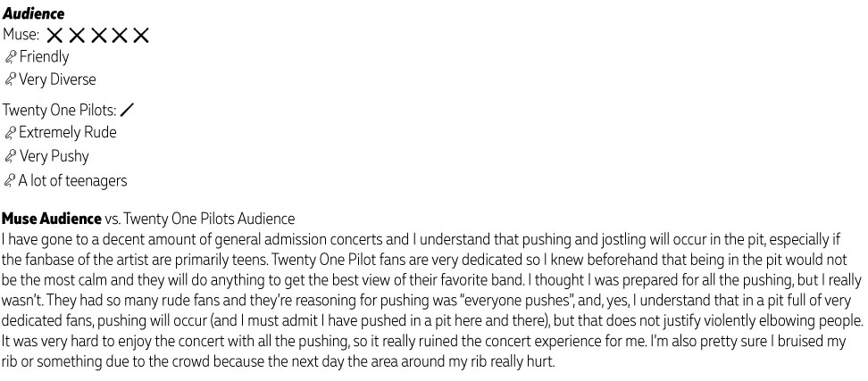Click the microphone icon beside A lot of teenagers

click(x=10, y=181)
